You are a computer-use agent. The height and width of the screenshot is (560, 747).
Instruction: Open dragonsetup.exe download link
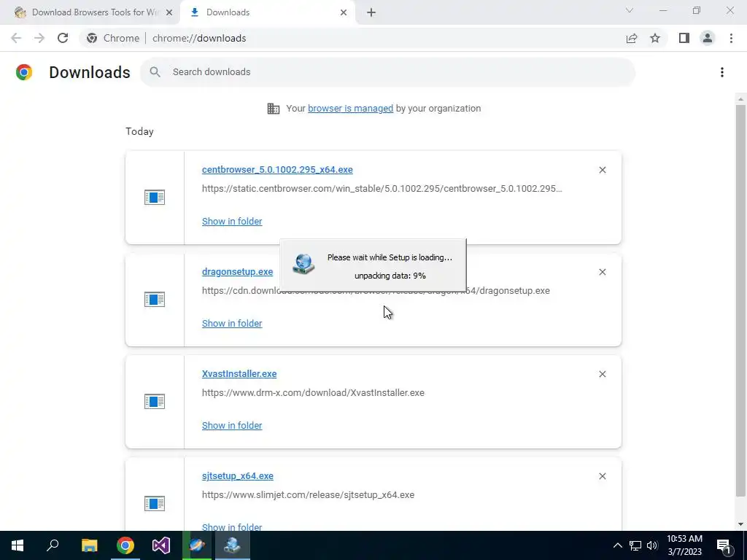click(237, 271)
